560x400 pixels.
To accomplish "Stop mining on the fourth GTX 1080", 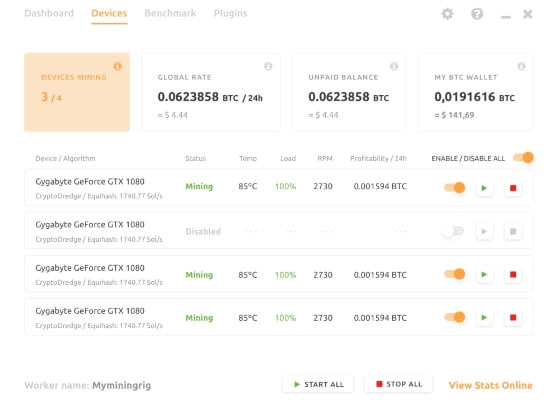I will [x=513, y=317].
